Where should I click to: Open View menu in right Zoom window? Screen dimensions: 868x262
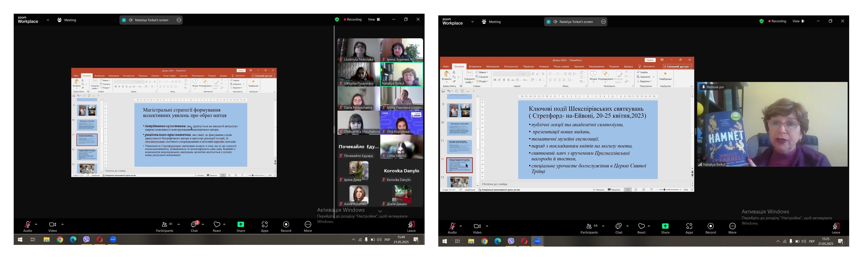(798, 21)
